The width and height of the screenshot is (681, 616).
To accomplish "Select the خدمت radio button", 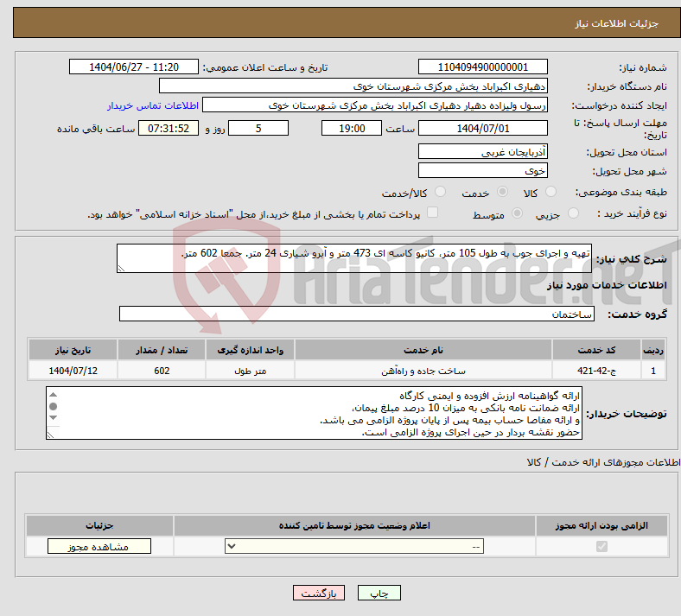I will pos(502,192).
